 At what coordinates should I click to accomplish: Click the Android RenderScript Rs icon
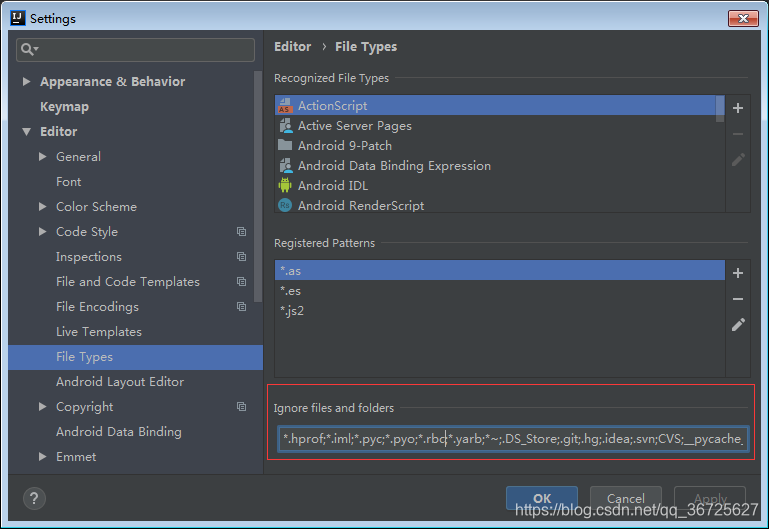click(x=285, y=205)
